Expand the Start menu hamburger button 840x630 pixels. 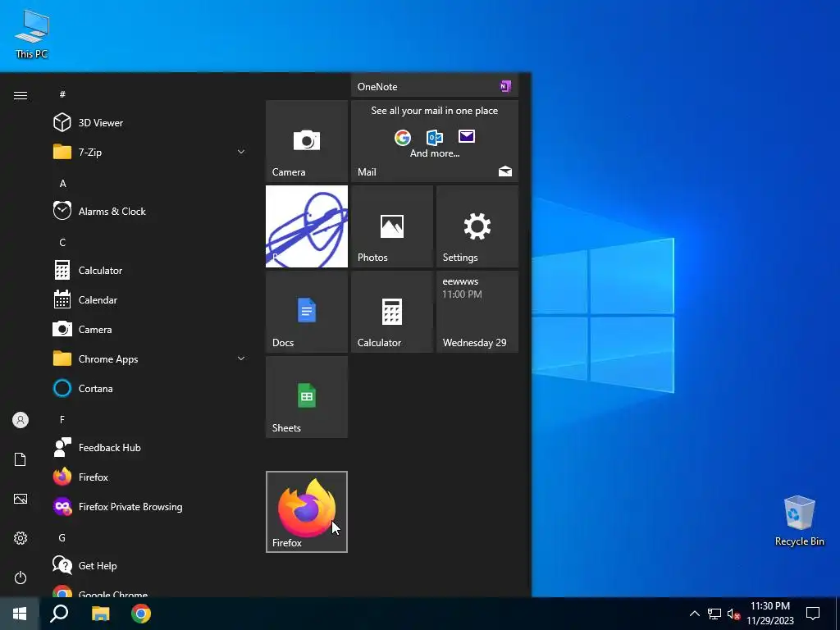point(21,95)
